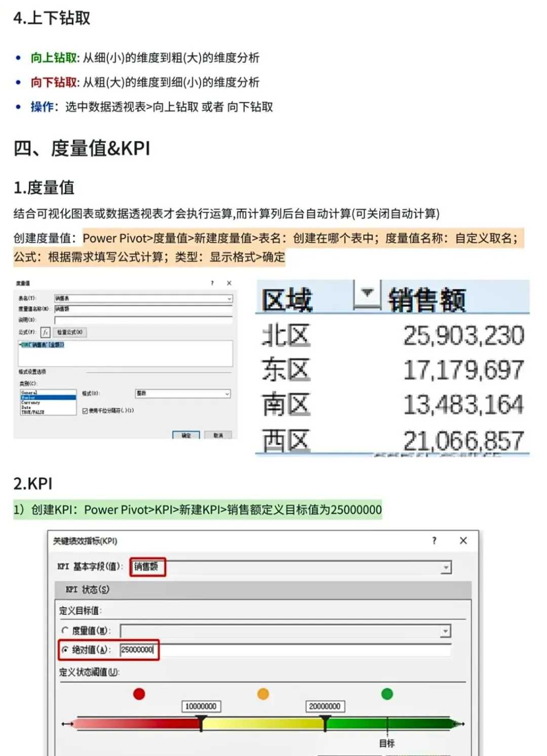Click the 北区 row label
Image resolution: width=547 pixels, height=756 pixels.
coord(286,335)
